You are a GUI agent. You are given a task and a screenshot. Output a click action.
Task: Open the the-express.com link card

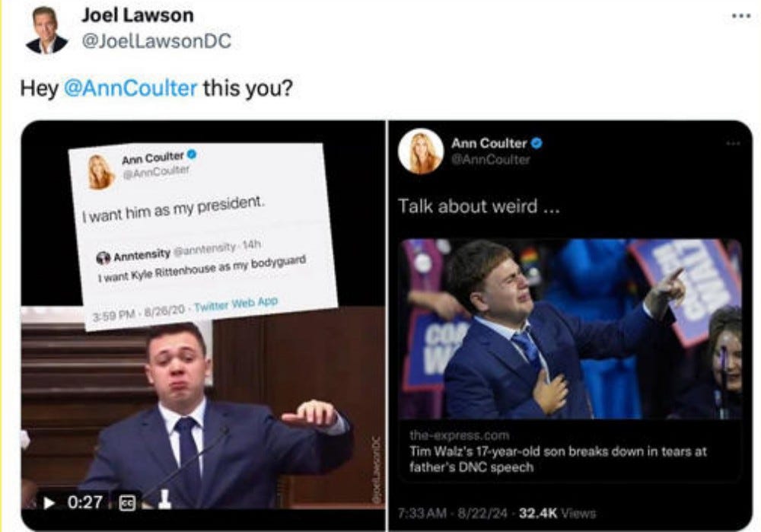coord(570,360)
